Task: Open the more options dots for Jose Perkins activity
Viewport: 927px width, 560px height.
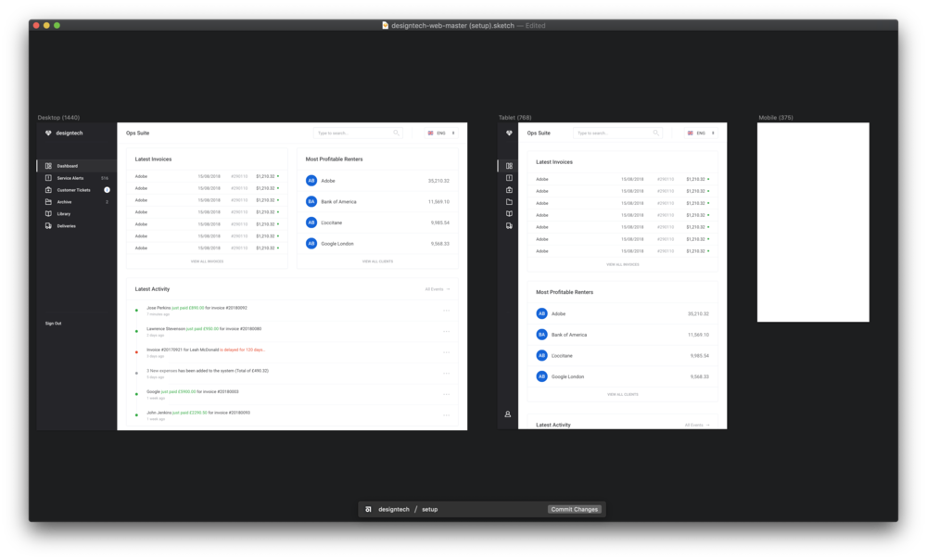Action: (x=446, y=310)
